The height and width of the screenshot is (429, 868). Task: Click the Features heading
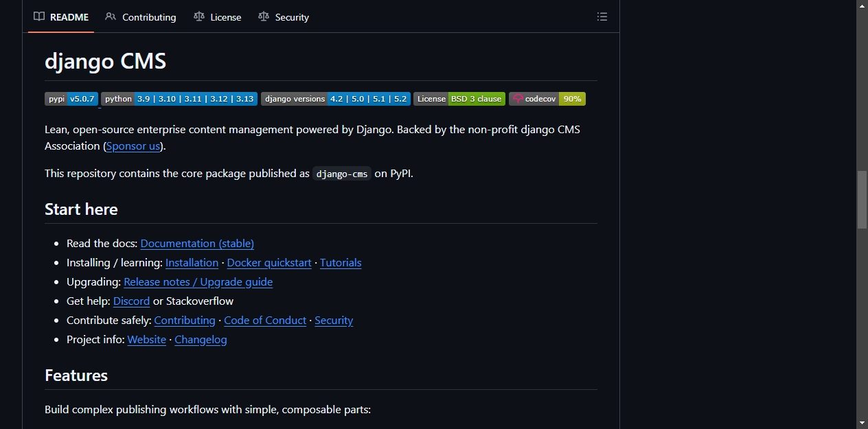[x=76, y=375]
